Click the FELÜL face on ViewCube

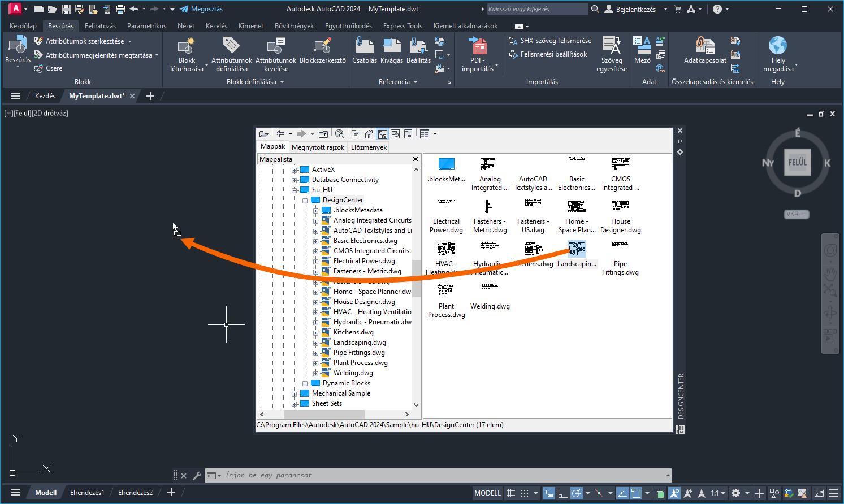(797, 163)
